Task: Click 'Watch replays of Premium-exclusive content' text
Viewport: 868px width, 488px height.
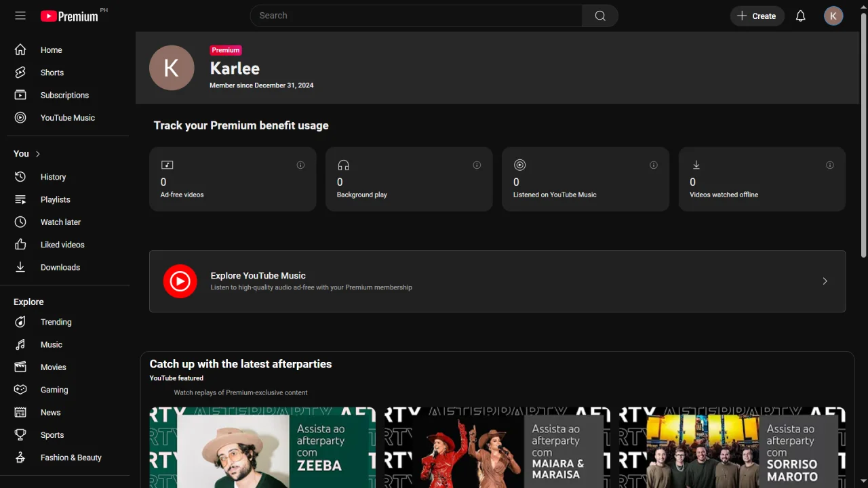Action: (x=241, y=392)
